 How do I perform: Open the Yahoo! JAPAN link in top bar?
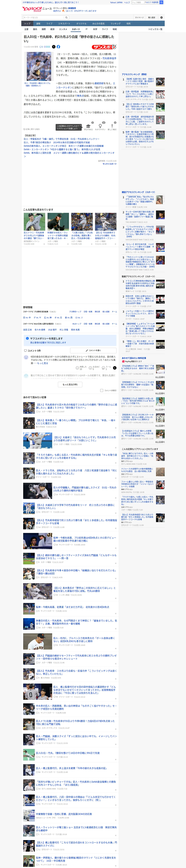coord(116,2)
